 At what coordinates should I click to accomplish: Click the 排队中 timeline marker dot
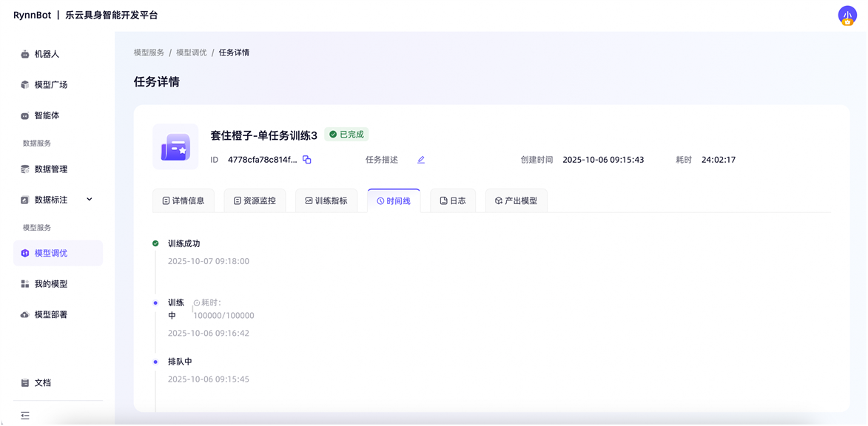(155, 361)
